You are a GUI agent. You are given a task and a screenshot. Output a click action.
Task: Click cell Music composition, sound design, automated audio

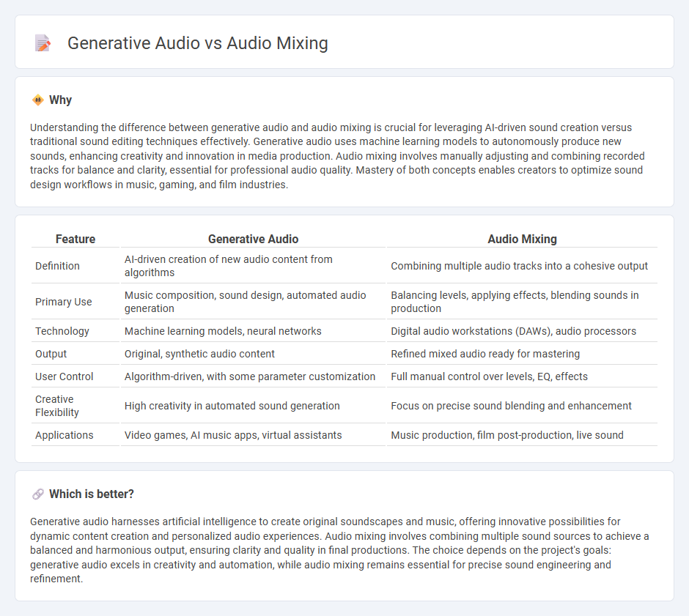[x=253, y=302]
